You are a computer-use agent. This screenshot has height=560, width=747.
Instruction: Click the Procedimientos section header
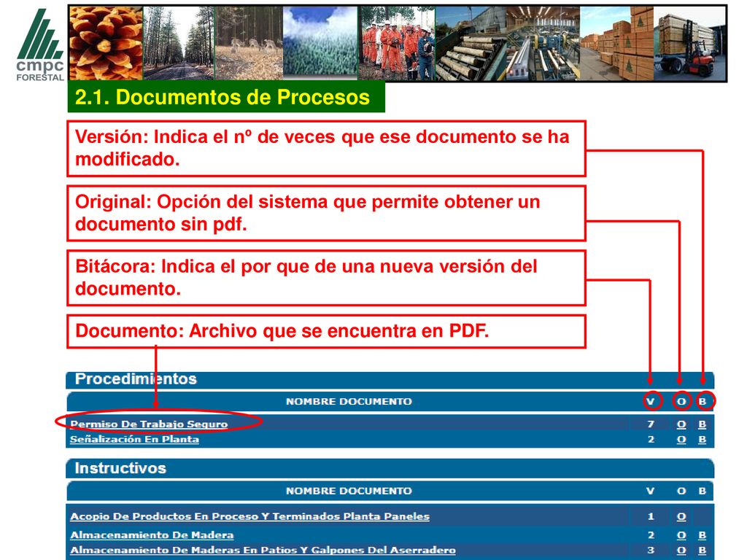[x=390, y=379]
